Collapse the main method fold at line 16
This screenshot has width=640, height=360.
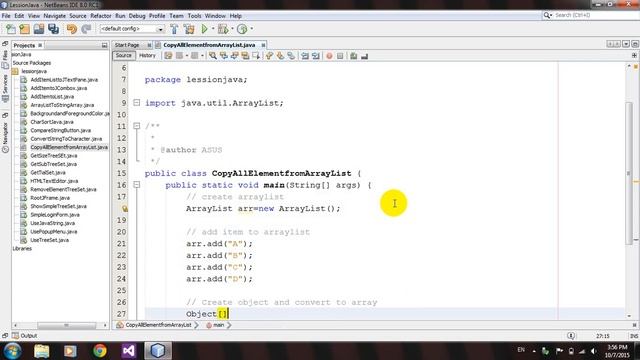pyautogui.click(x=137, y=185)
